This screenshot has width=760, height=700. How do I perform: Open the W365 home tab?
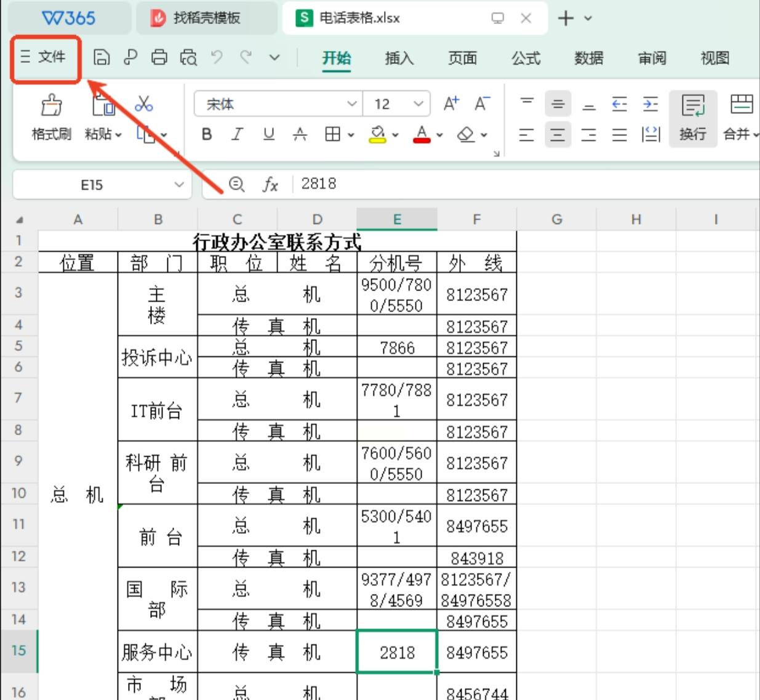[70, 18]
